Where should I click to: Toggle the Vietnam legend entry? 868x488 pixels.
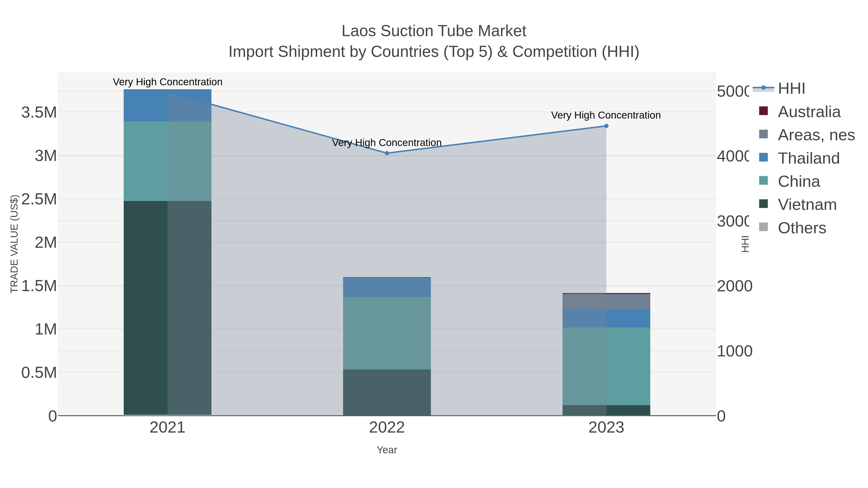[798, 204]
